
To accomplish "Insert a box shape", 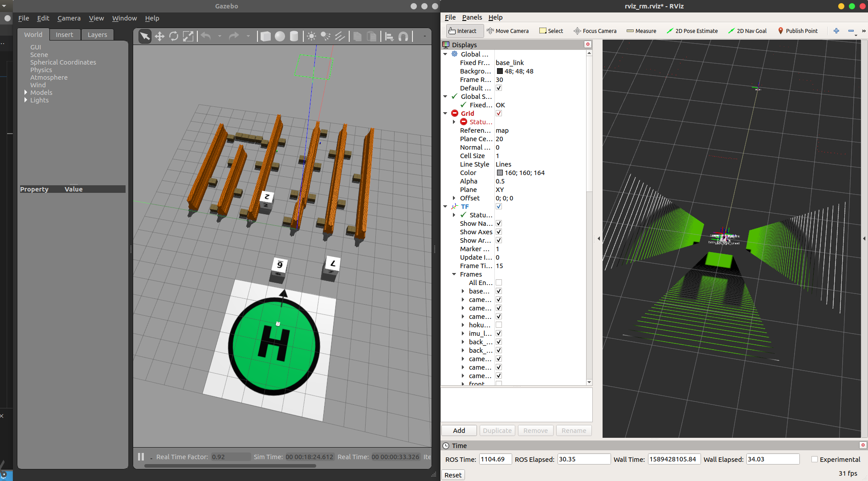I will coord(265,37).
